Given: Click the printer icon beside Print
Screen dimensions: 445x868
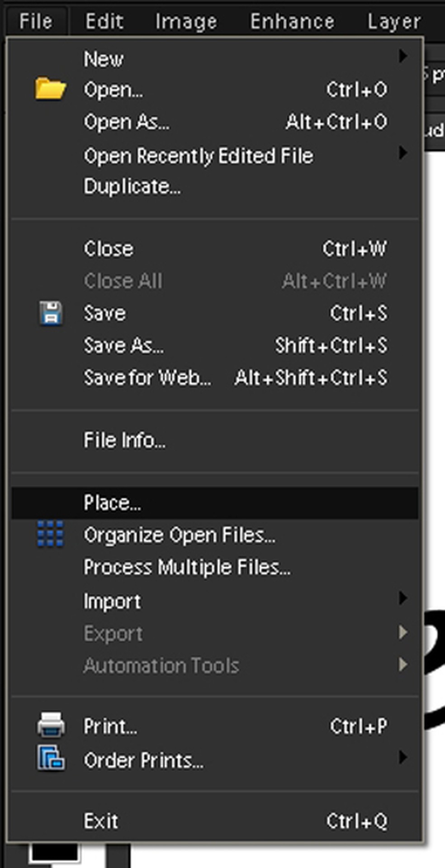Looking at the screenshot, I should (50, 725).
